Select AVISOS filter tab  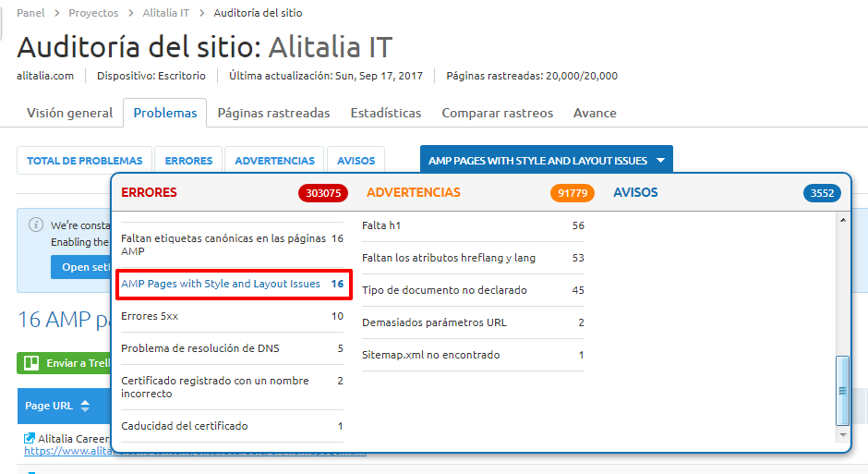(356, 161)
